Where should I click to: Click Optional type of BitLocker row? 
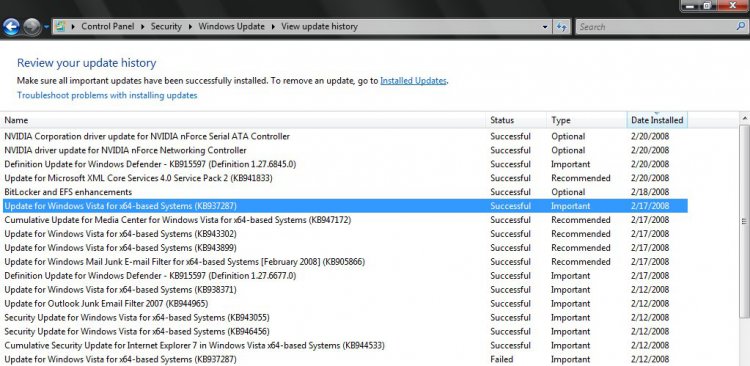click(568, 192)
